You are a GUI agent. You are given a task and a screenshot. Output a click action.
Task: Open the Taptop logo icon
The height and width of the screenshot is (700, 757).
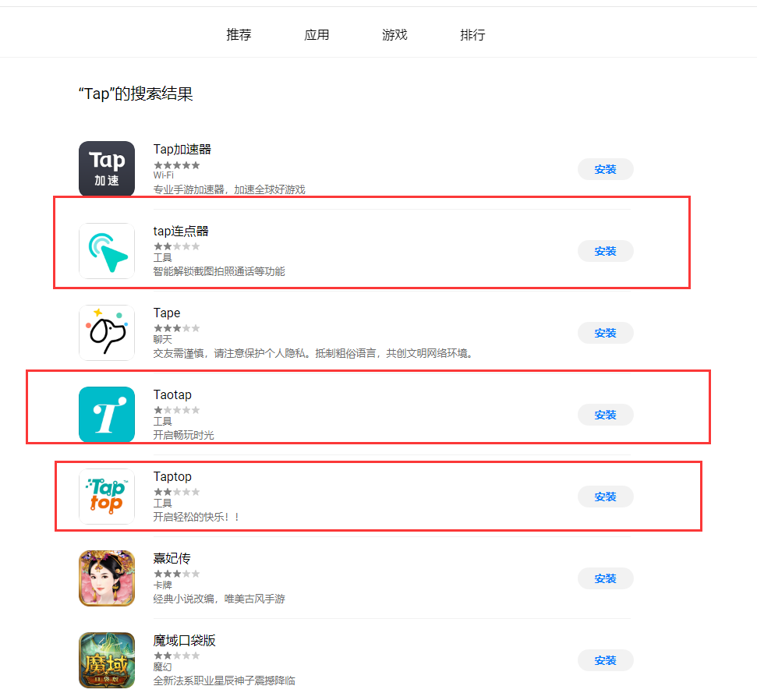click(107, 497)
